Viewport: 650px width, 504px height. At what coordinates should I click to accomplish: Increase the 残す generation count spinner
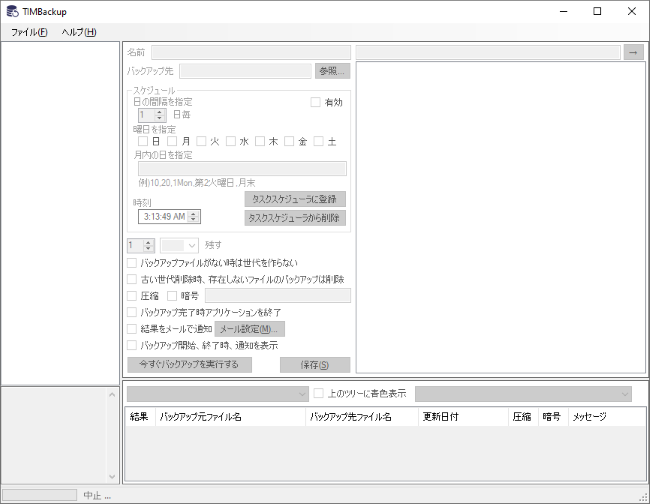148,242
